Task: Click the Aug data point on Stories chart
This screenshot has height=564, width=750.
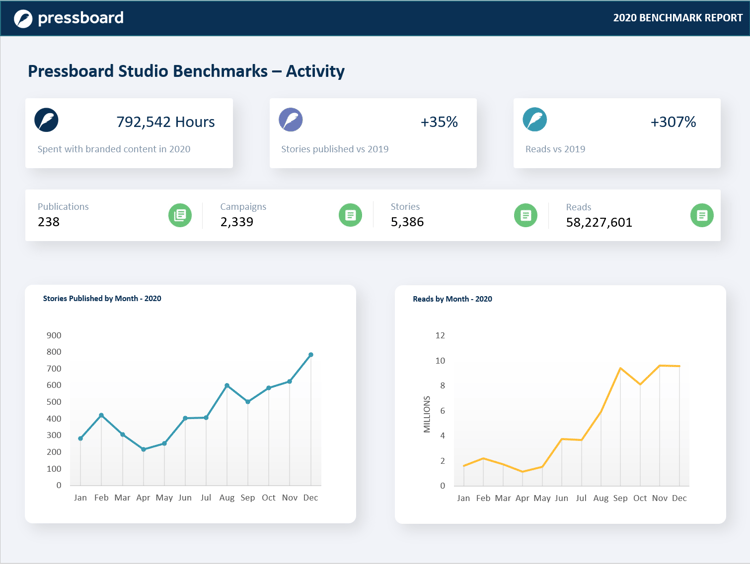Action: [227, 385]
